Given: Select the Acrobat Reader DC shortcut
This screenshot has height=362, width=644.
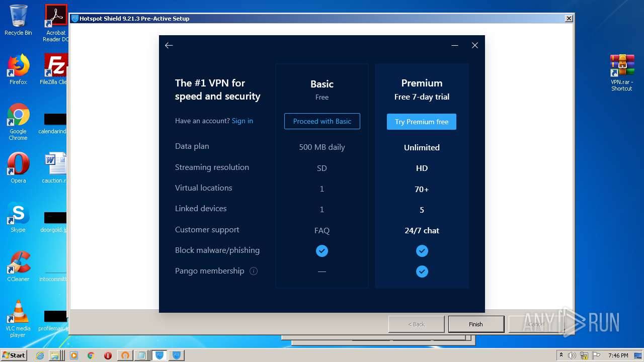Looking at the screenshot, I should click(56, 24).
